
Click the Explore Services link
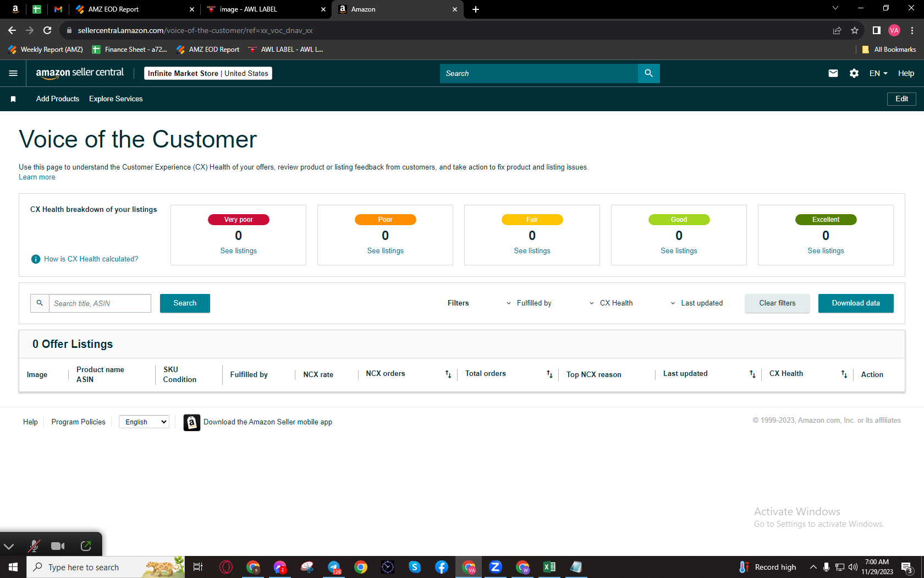116,99
